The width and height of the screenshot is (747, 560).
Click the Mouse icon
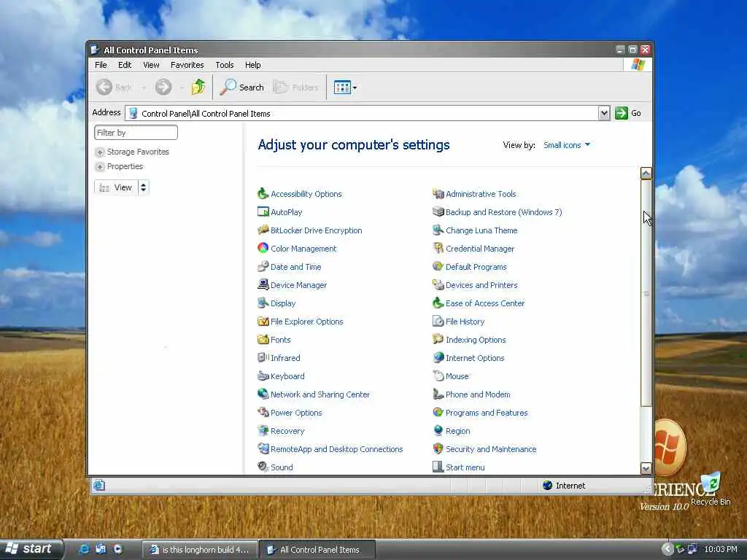point(438,376)
